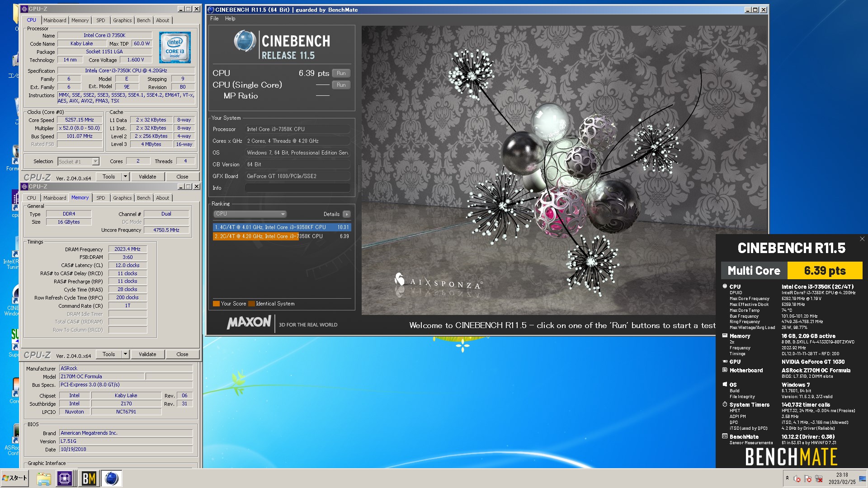Screen dimensions: 868x488
Task: Switch to Cinebench via its taskbar icon
Action: (x=111, y=479)
